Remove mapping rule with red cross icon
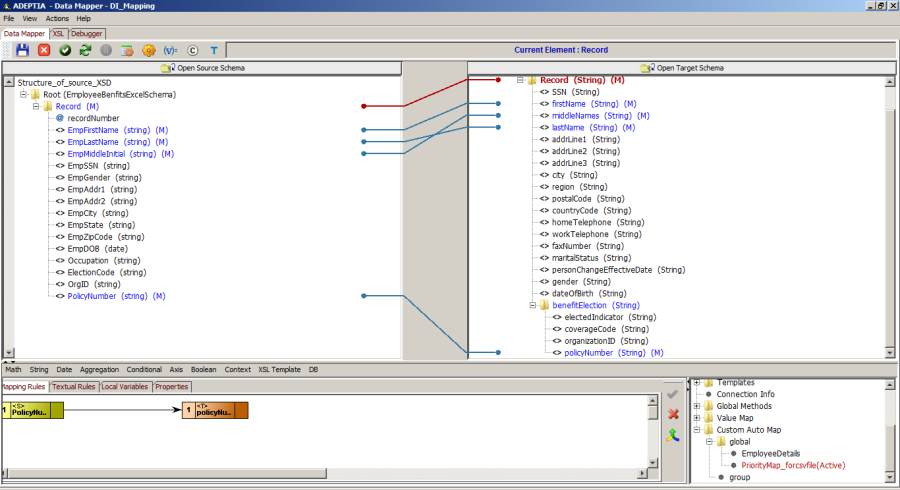 [673, 414]
